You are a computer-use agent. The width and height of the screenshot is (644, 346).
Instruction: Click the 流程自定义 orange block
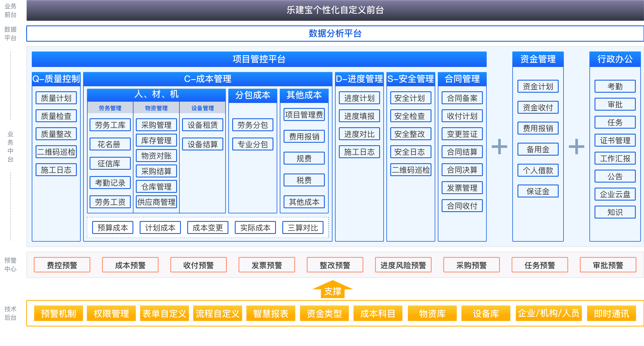[x=217, y=313]
